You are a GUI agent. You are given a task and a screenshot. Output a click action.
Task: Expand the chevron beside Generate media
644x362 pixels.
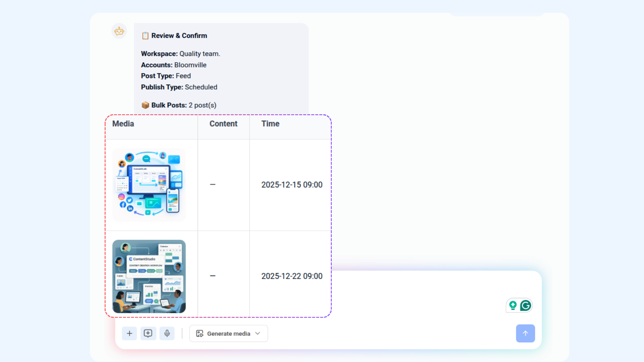[x=258, y=334]
